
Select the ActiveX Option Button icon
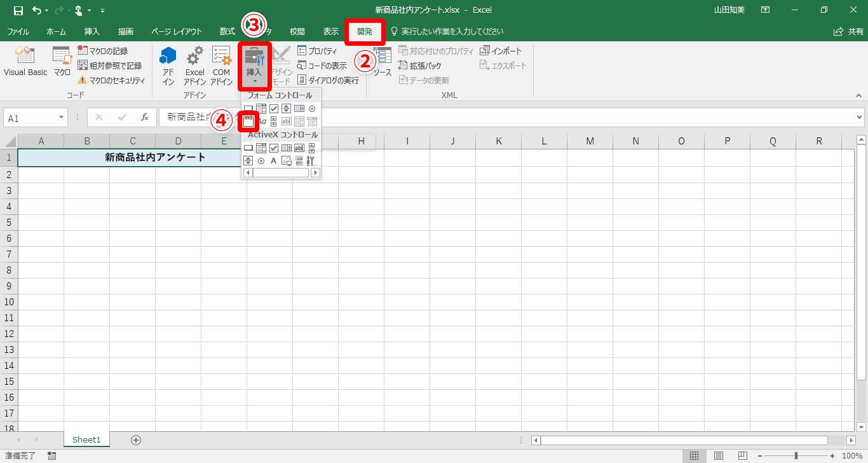click(261, 161)
